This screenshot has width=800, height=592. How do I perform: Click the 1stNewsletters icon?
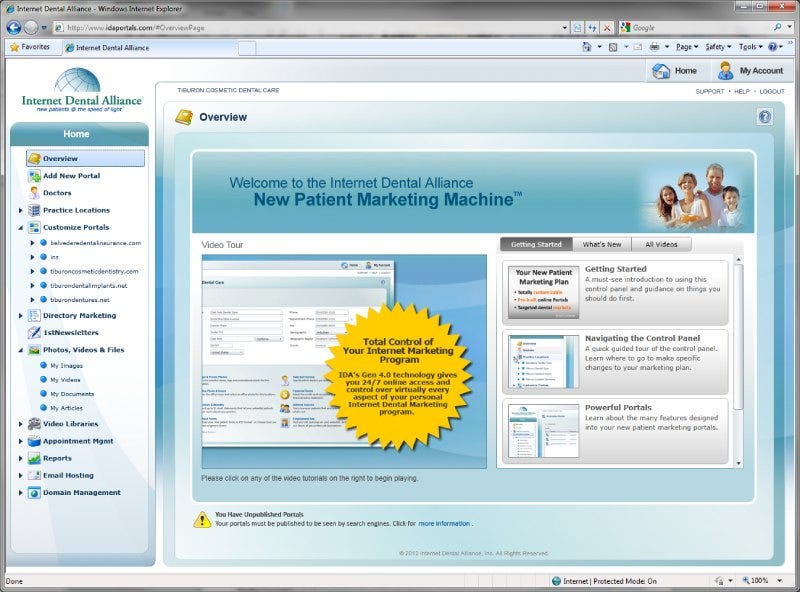tap(34, 332)
